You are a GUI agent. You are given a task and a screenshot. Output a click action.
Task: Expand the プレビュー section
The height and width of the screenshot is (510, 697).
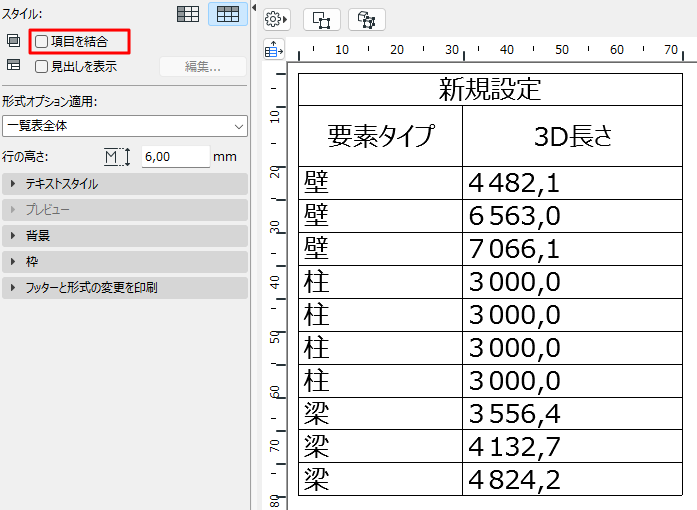coord(125,209)
